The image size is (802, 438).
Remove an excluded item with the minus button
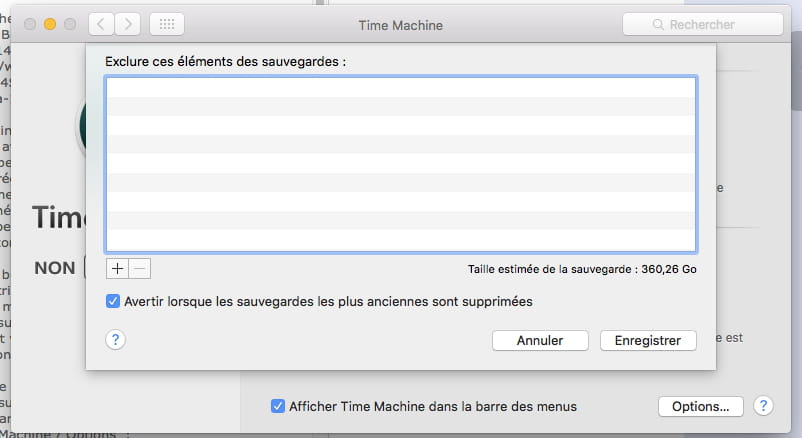pyautogui.click(x=140, y=268)
